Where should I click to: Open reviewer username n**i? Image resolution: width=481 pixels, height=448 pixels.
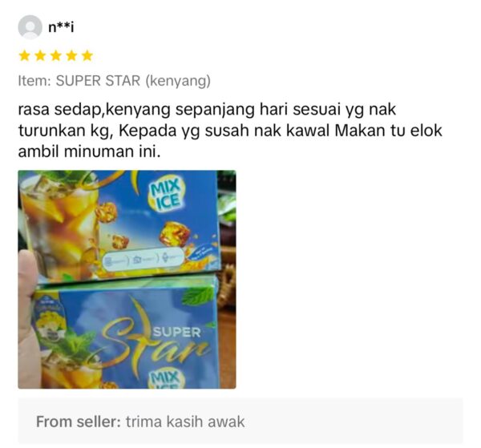61,27
